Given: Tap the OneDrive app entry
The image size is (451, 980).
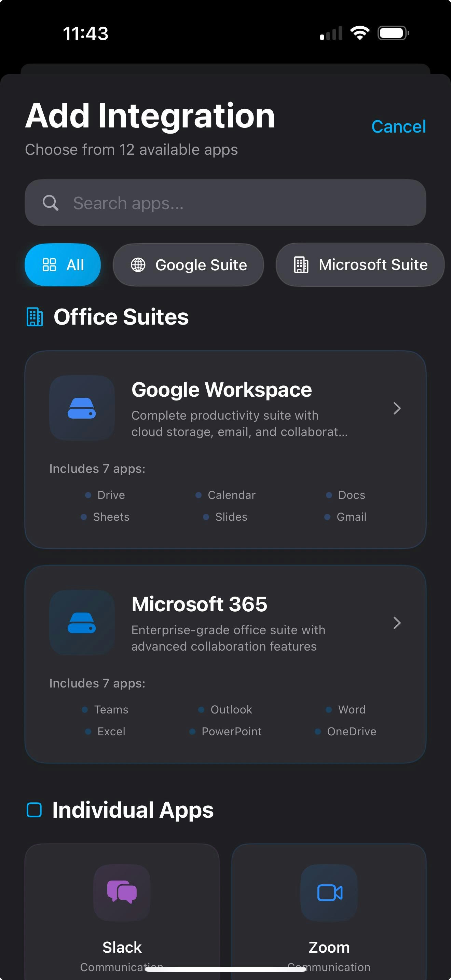Looking at the screenshot, I should tap(346, 731).
